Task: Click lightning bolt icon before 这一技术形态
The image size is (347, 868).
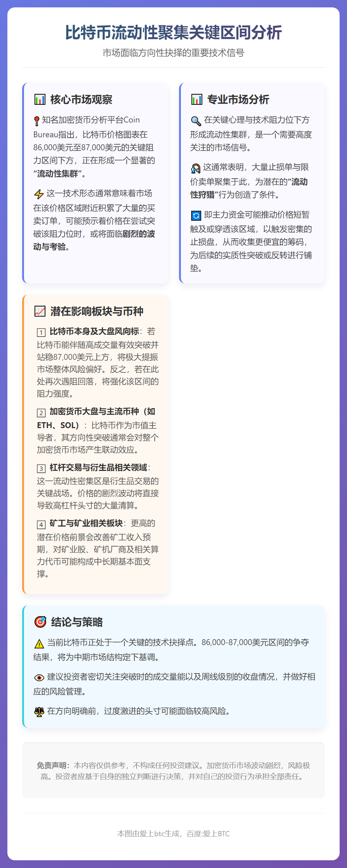Action: (39, 194)
